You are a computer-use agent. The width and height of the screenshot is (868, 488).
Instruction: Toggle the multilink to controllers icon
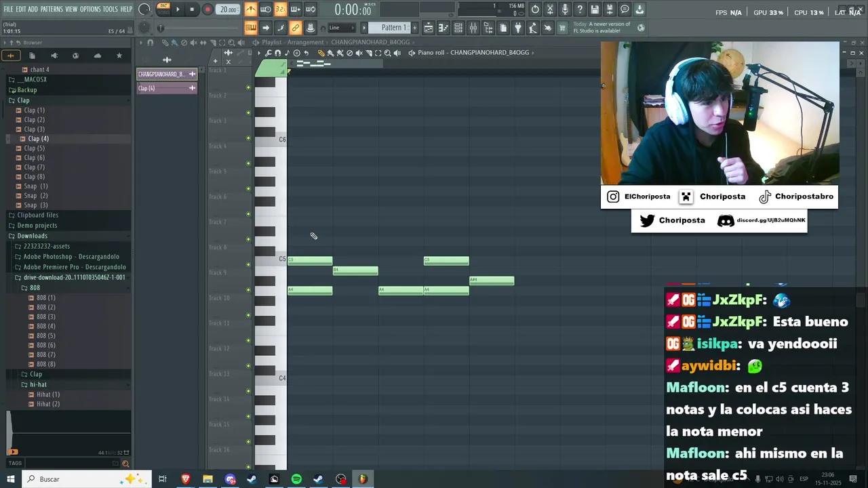coord(295,28)
